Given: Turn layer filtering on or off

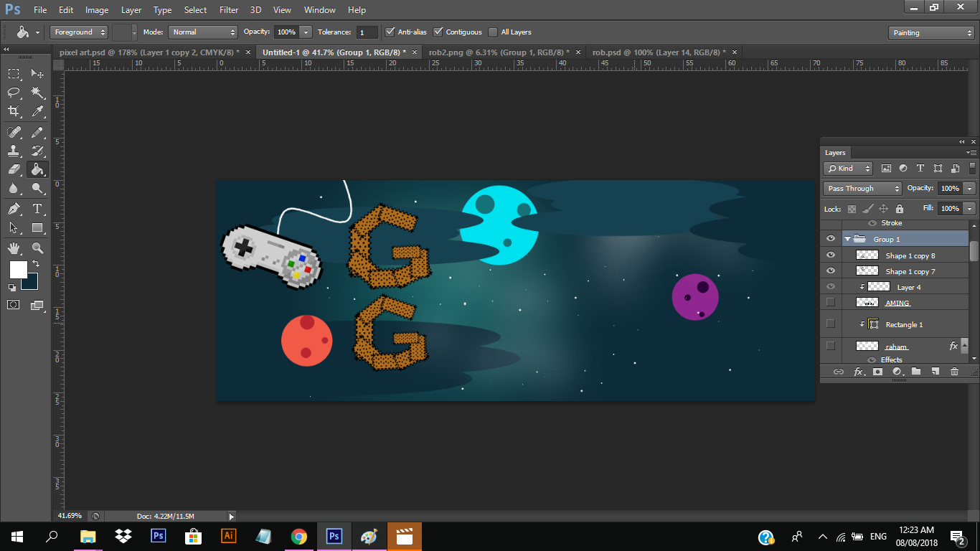Looking at the screenshot, I should (x=973, y=169).
